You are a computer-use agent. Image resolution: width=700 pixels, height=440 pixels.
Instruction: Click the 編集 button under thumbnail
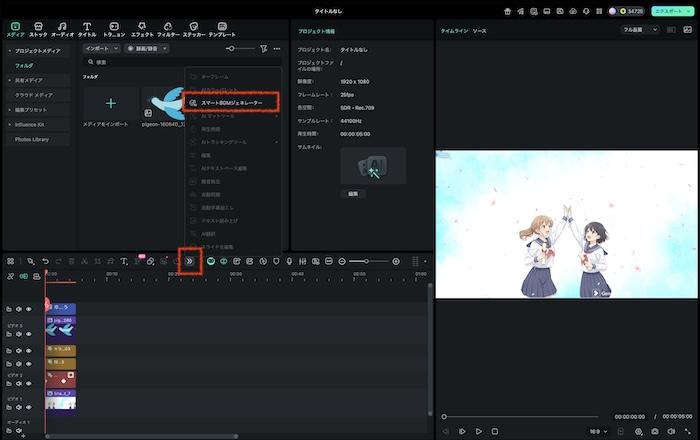pos(352,193)
